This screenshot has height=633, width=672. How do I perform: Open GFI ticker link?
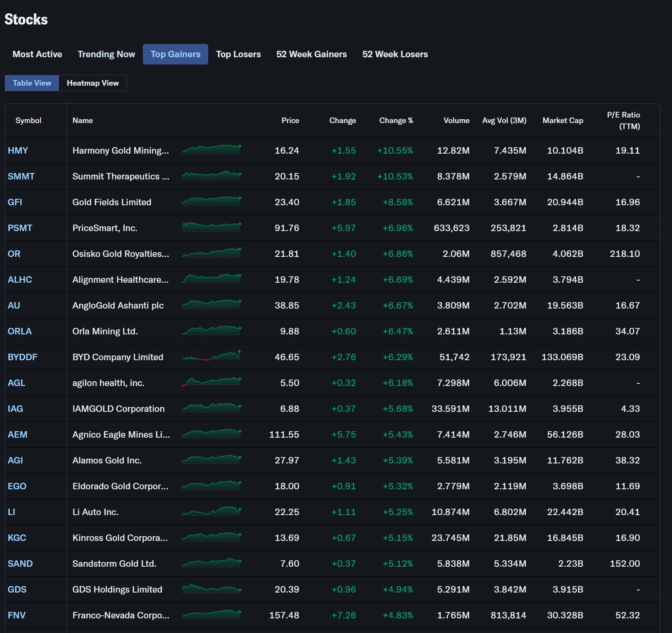(x=15, y=202)
